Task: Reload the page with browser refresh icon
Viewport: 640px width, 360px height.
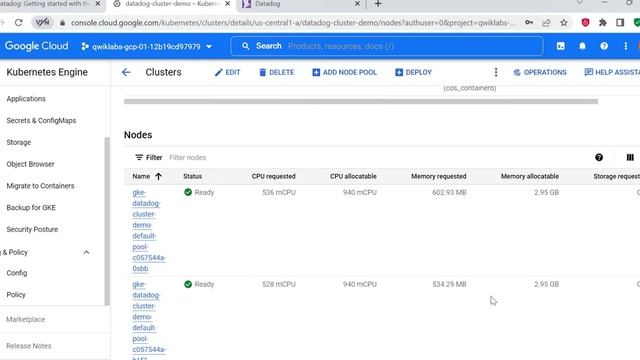Action: coord(18,22)
